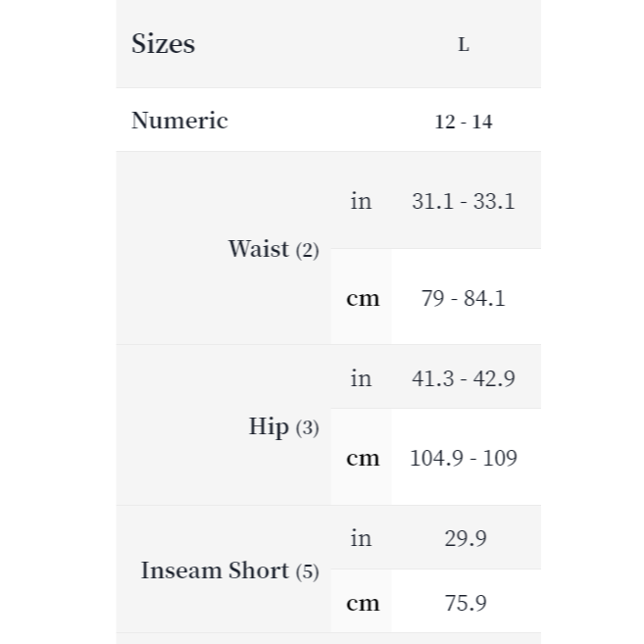
Task: Click the hip inches unit label
Action: [361, 378]
